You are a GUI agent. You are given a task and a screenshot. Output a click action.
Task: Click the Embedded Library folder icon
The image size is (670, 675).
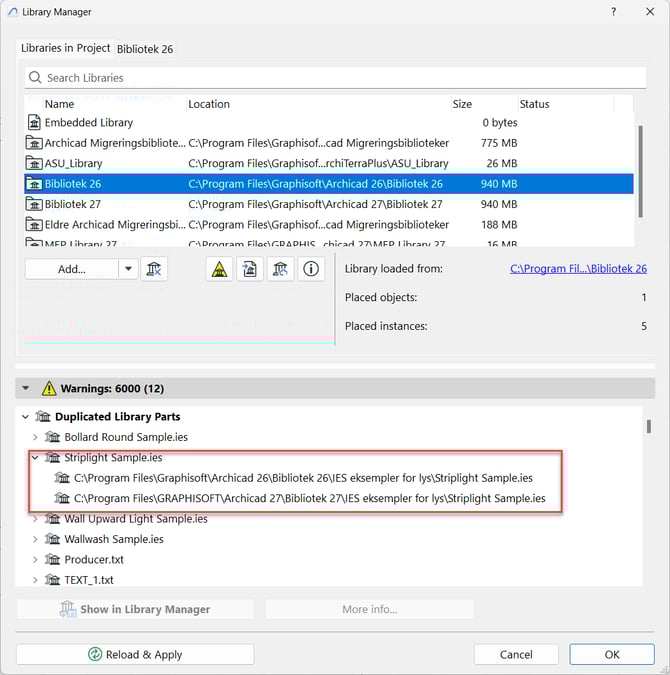pos(34,123)
